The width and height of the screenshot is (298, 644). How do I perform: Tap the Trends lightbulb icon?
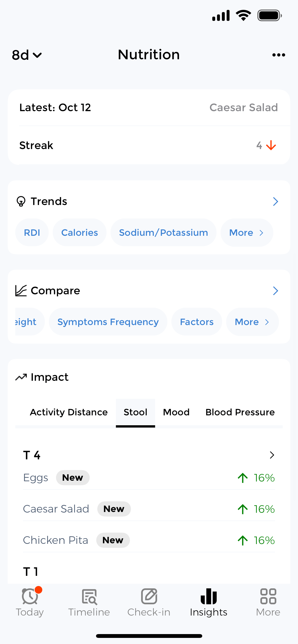pyautogui.click(x=21, y=201)
